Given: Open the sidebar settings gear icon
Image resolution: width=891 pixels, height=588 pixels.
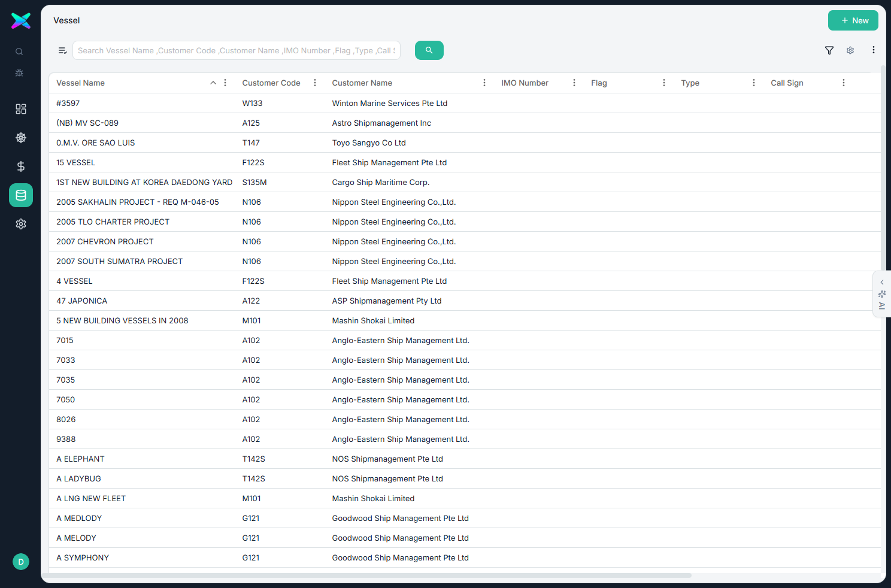Looking at the screenshot, I should (x=21, y=224).
